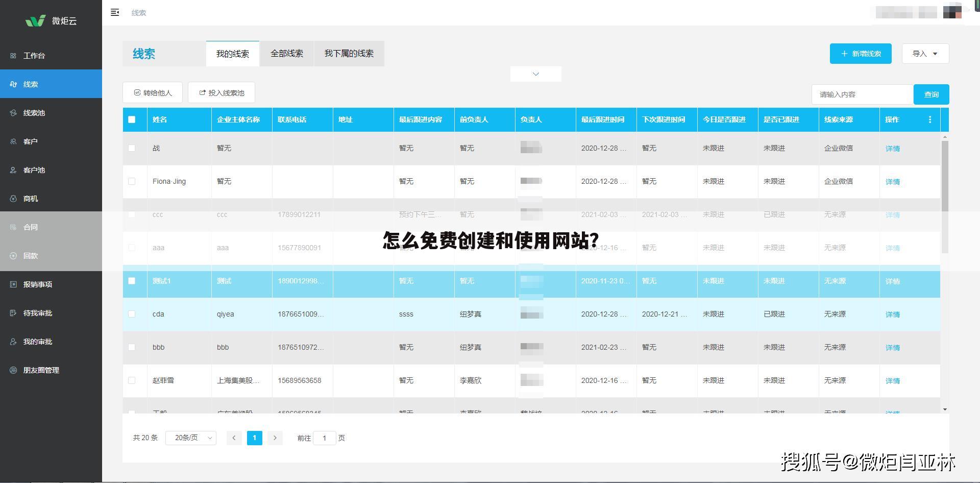This screenshot has width=980, height=483.
Task: Open the 20条/页 page size dropdown
Action: [190, 438]
